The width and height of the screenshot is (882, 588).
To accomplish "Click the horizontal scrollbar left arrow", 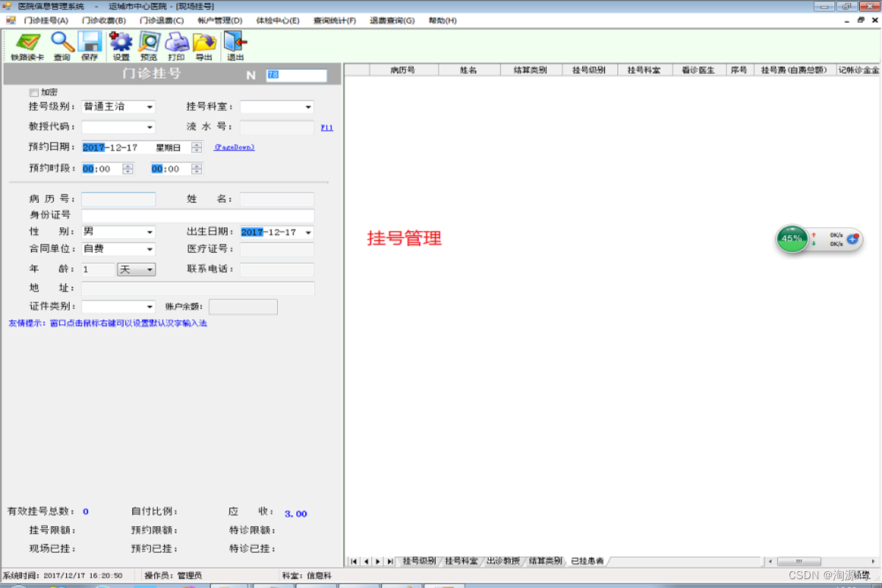I will (x=770, y=562).
